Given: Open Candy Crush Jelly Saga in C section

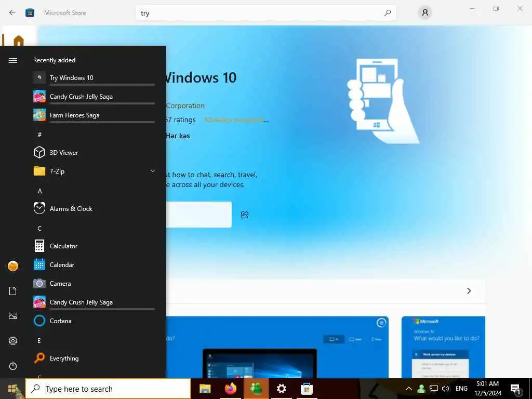Looking at the screenshot, I should tap(94, 302).
